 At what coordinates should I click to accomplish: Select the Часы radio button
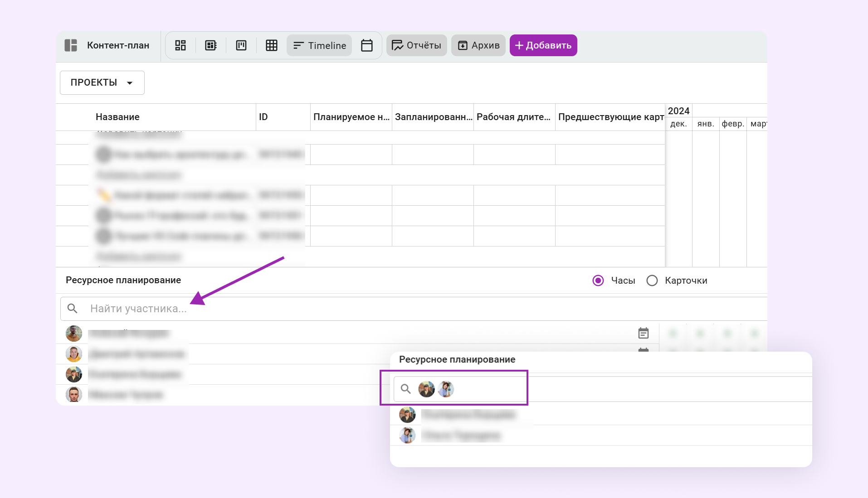tap(598, 280)
